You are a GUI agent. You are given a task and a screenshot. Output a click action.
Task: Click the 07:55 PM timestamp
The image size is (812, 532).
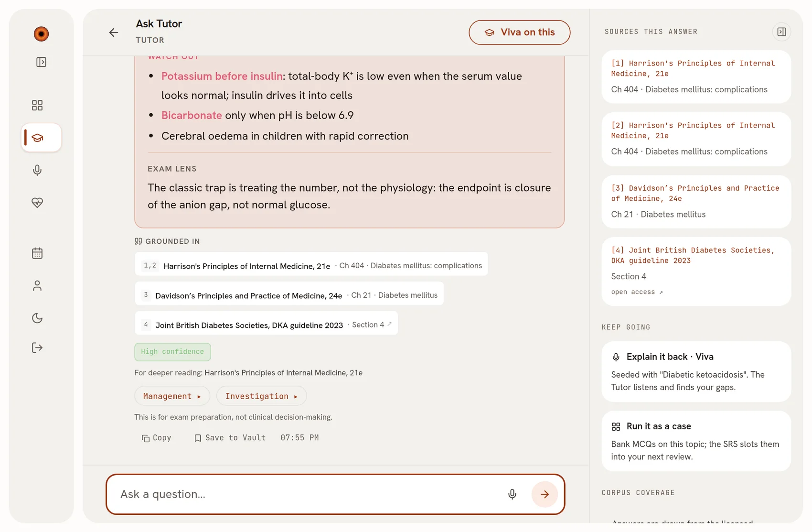pos(299,438)
